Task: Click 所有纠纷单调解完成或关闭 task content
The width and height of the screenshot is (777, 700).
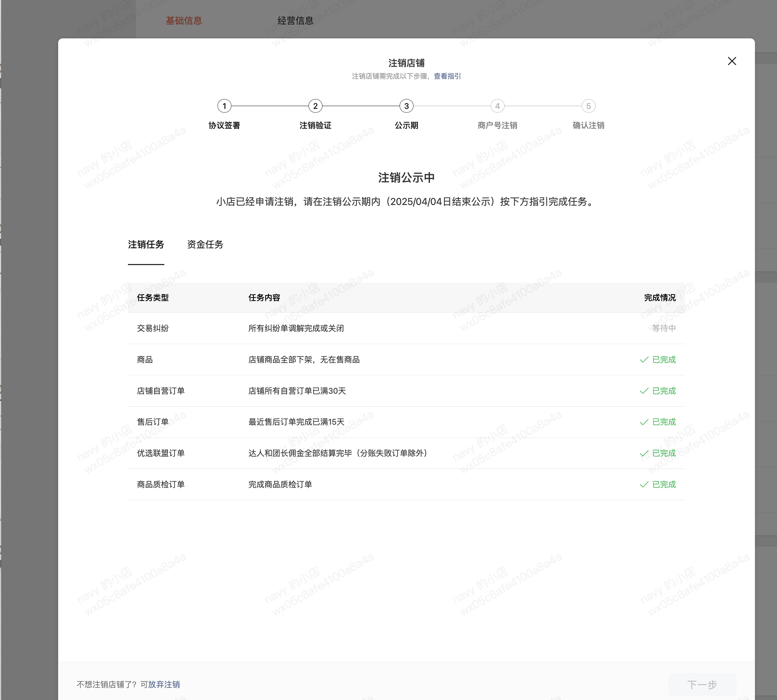Action: click(x=296, y=328)
